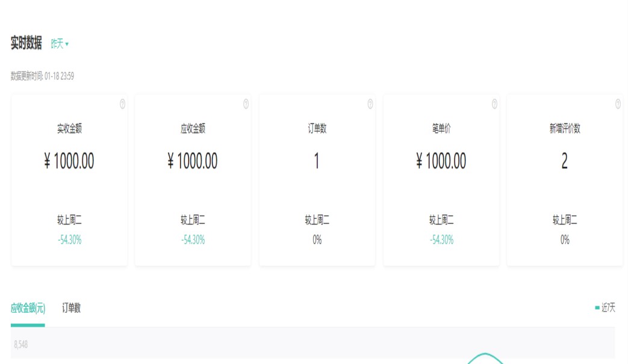Viewport: 628px width, 364px height.
Task: Toggle the 近7天 legend item
Action: (x=608, y=308)
